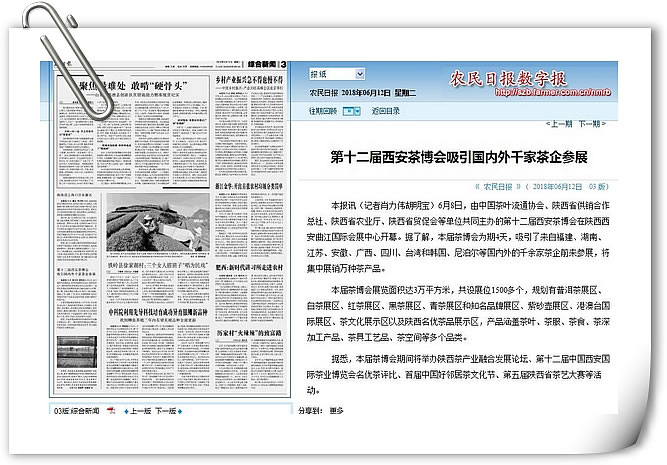Click the 农民日报 source link above the article

(498, 187)
